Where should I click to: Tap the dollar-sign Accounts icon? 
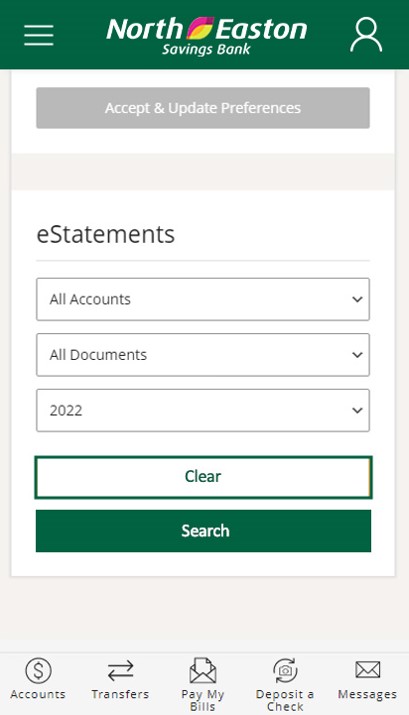[38, 671]
